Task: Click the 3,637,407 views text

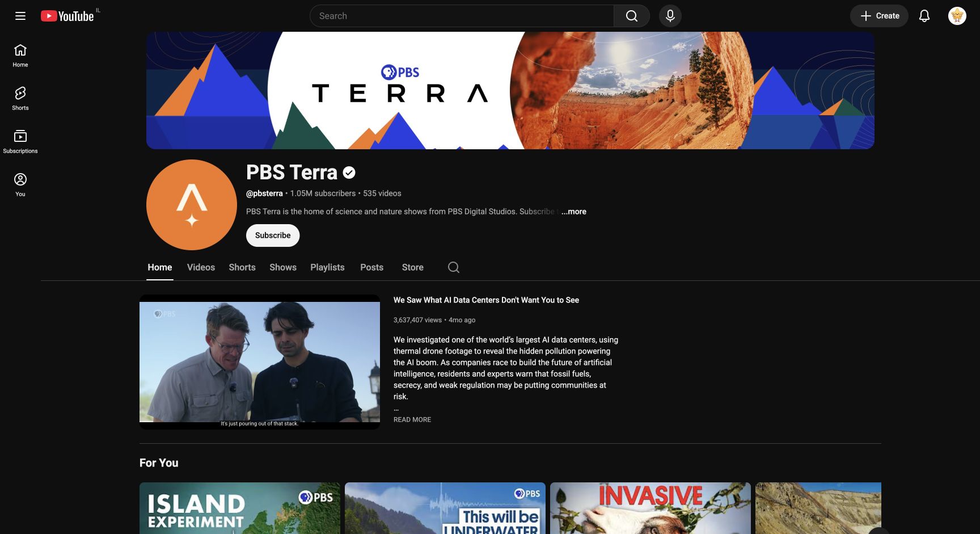Action: 417,320
